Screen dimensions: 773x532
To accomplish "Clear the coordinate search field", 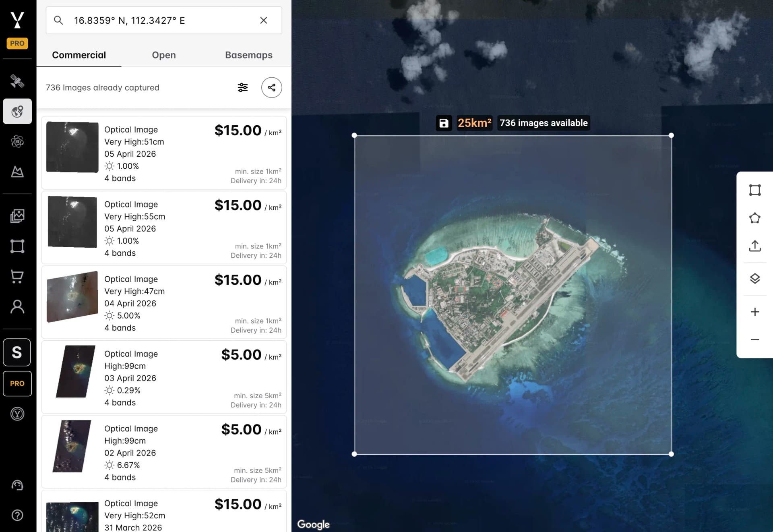I will coord(264,20).
